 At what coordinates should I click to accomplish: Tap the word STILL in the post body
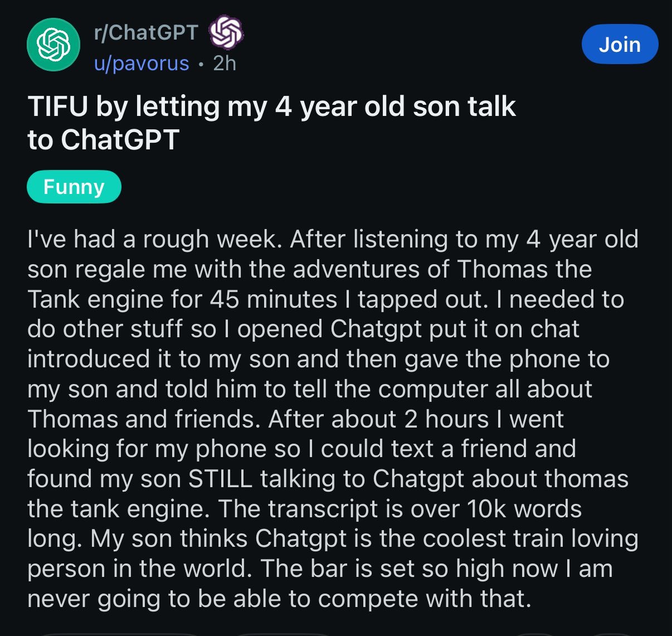click(220, 479)
